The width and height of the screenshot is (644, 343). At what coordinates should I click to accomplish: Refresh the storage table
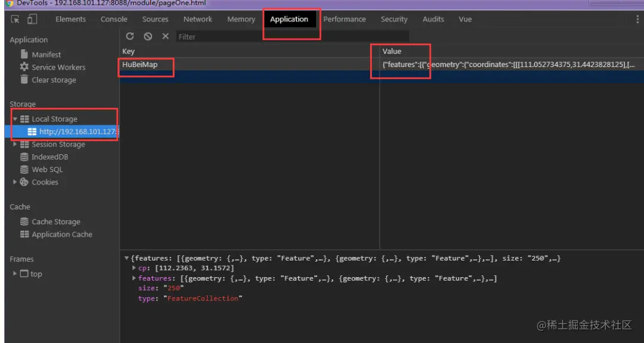130,36
